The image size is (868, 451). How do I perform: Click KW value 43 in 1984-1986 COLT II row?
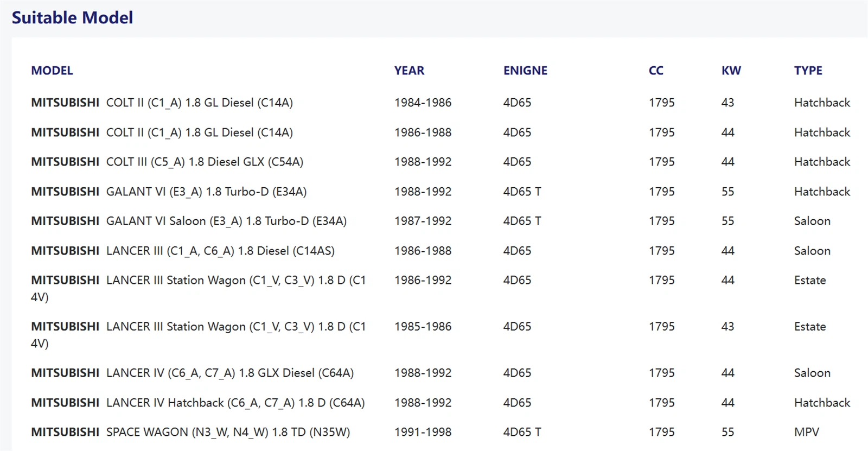727,103
